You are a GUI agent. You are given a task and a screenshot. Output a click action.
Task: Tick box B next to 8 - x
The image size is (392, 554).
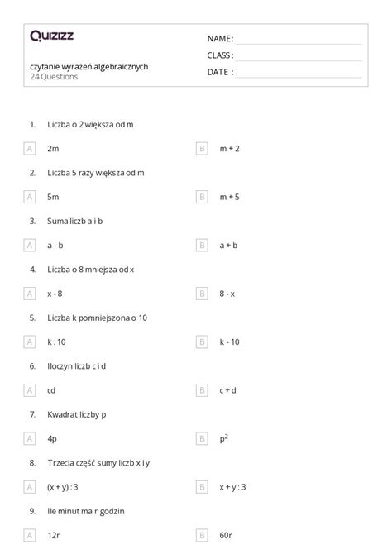point(202,294)
